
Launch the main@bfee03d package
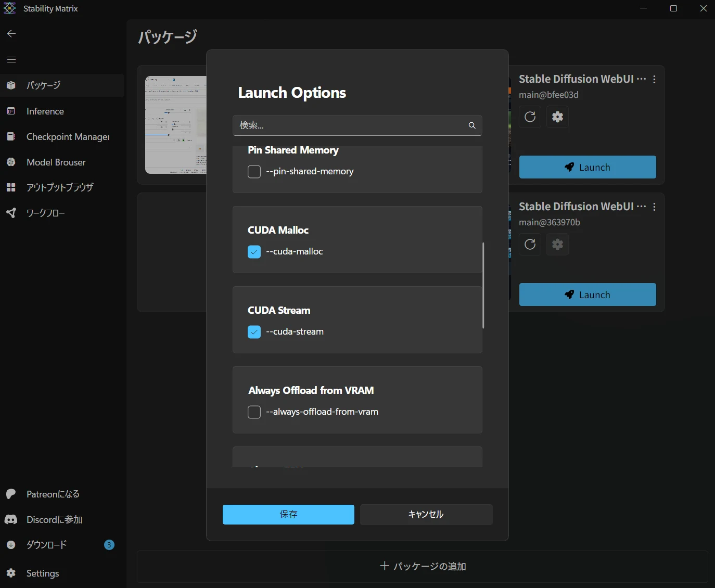coord(588,167)
